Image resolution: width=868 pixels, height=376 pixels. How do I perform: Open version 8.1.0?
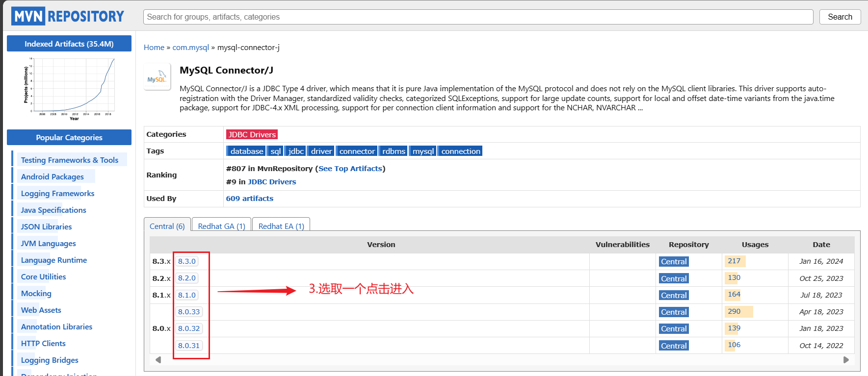pyautogui.click(x=187, y=295)
